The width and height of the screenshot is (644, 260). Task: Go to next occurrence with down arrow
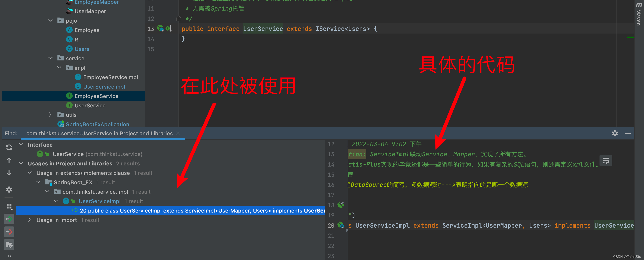[x=9, y=173]
